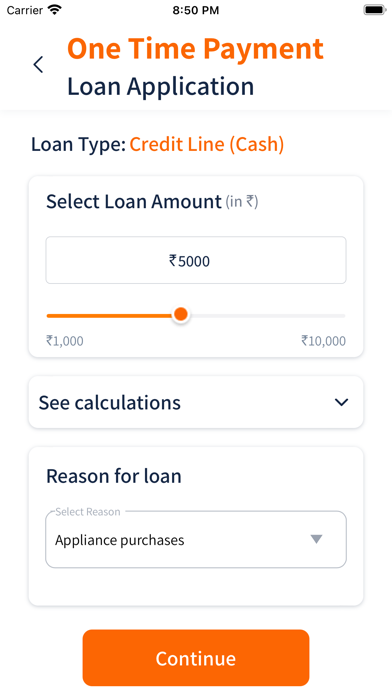Tap the back arrow icon
This screenshot has height=696, width=392.
point(38,65)
